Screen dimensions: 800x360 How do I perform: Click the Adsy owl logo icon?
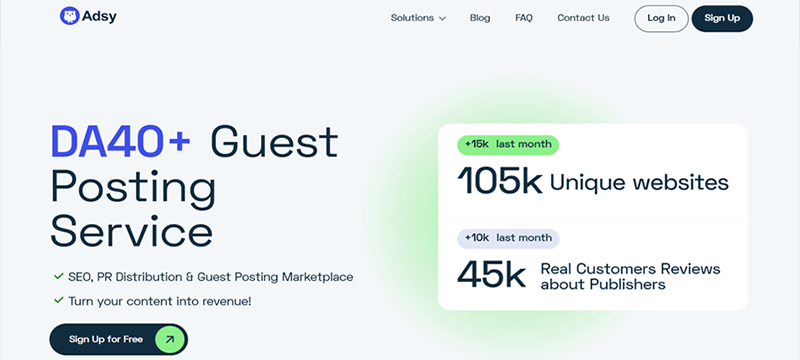click(69, 16)
